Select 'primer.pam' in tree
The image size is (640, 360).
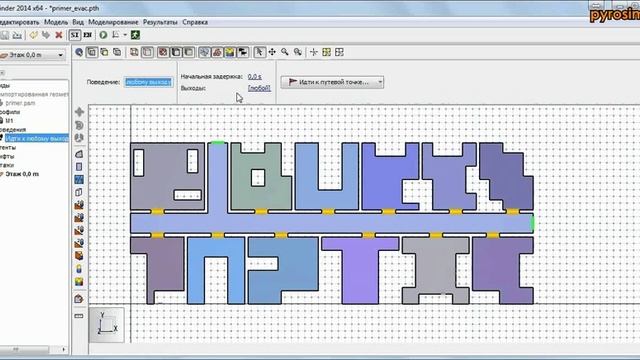(20, 103)
